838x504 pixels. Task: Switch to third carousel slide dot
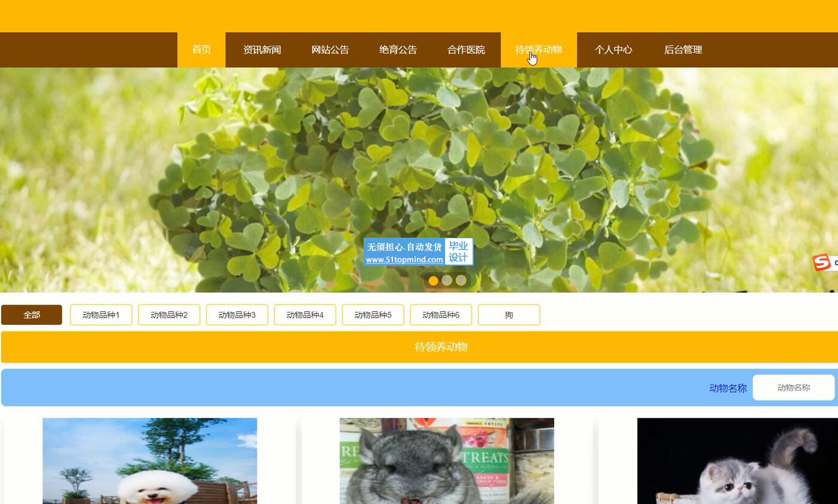pyautogui.click(x=461, y=280)
